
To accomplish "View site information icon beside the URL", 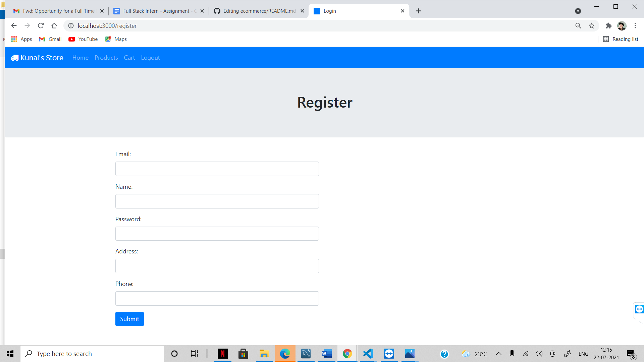I will (x=71, y=26).
